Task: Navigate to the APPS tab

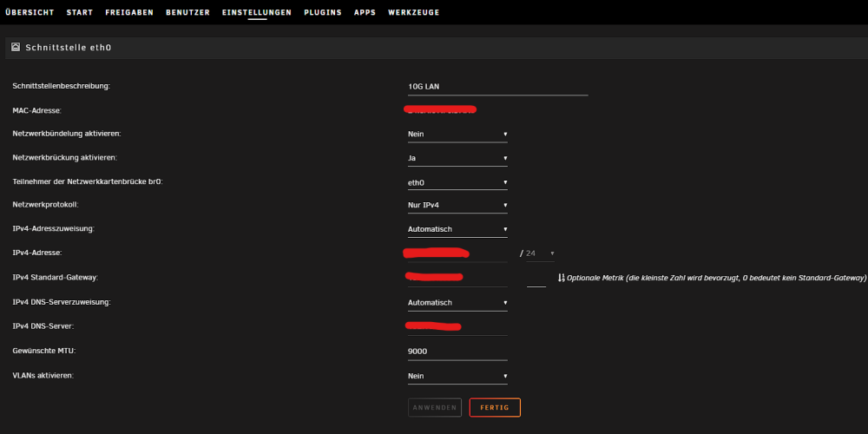Action: pyautogui.click(x=365, y=12)
